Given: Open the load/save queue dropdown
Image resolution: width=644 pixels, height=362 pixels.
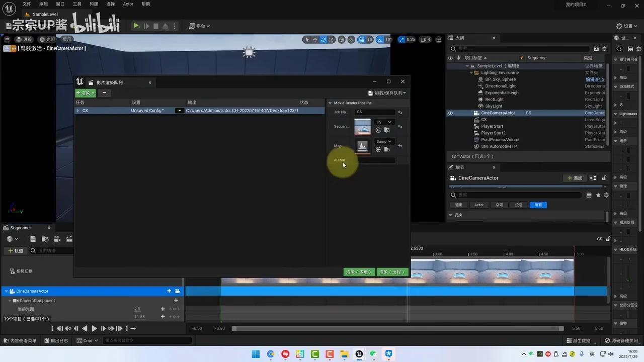Looking at the screenshot, I should click(x=387, y=93).
